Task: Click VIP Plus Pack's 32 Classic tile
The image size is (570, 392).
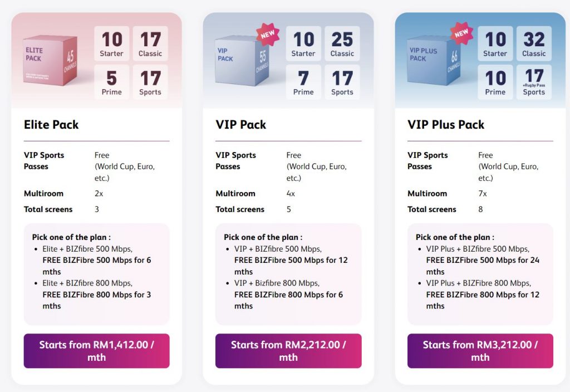Action: point(534,43)
